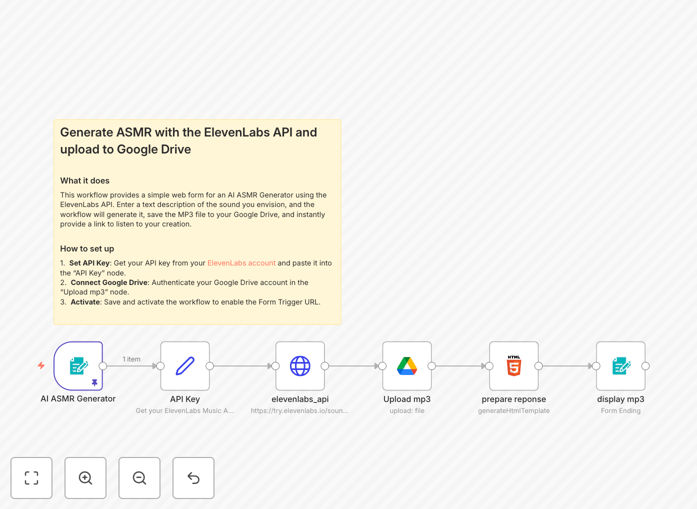Viewport: 697px width, 509px height.
Task: Click the 'elevenlabs_api' node label
Action: coord(300,399)
